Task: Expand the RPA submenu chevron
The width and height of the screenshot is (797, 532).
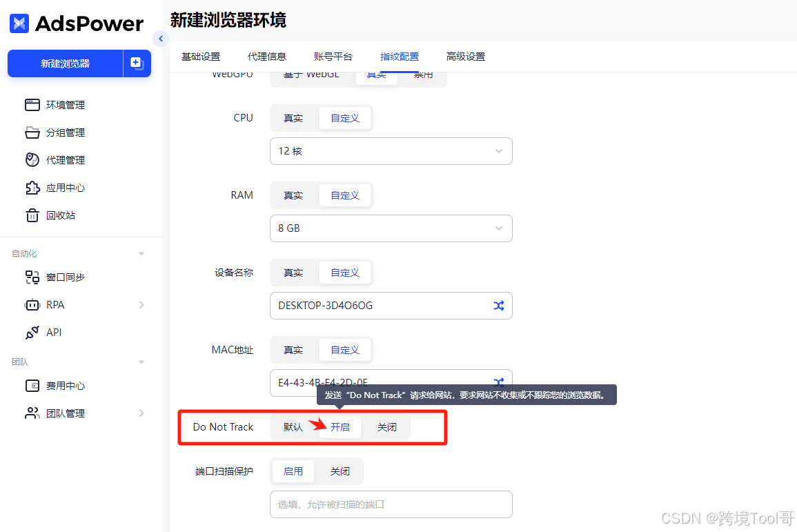Action: click(142, 305)
